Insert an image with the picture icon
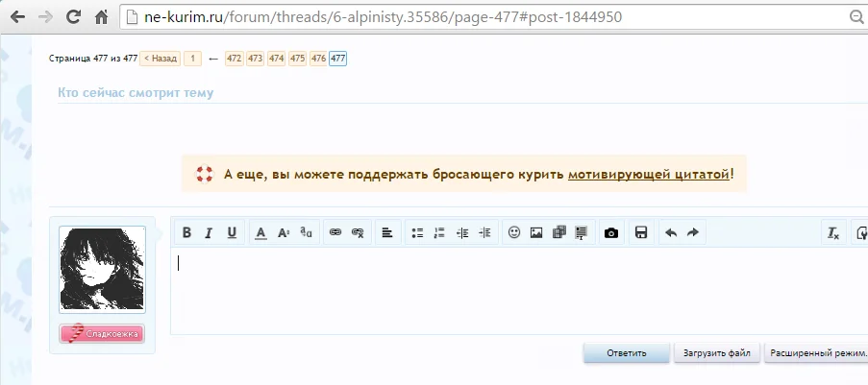The width and height of the screenshot is (868, 385). pos(535,233)
